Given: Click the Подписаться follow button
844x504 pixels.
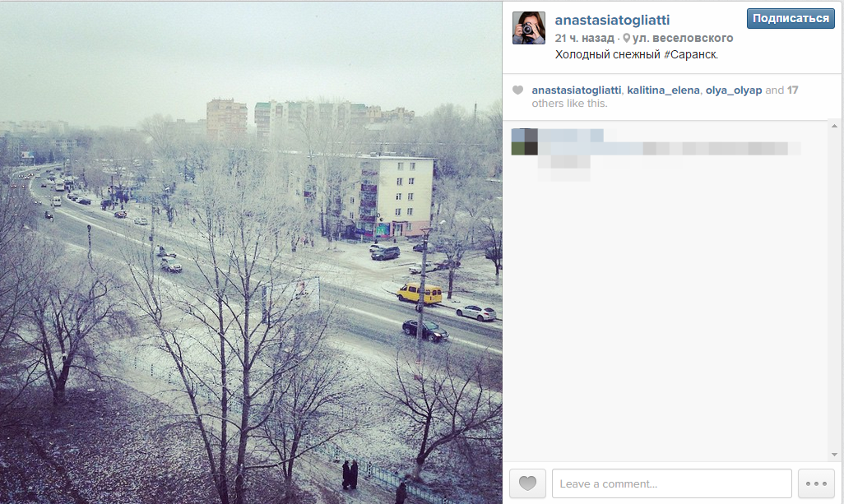Looking at the screenshot, I should pos(791,18).
